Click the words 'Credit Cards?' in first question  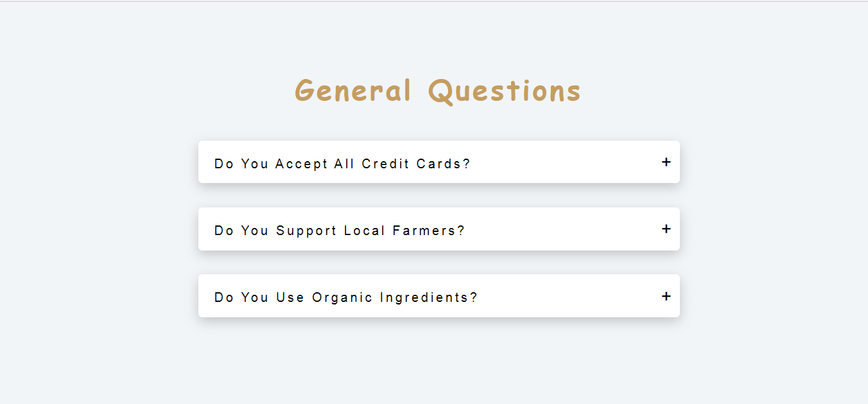point(416,164)
